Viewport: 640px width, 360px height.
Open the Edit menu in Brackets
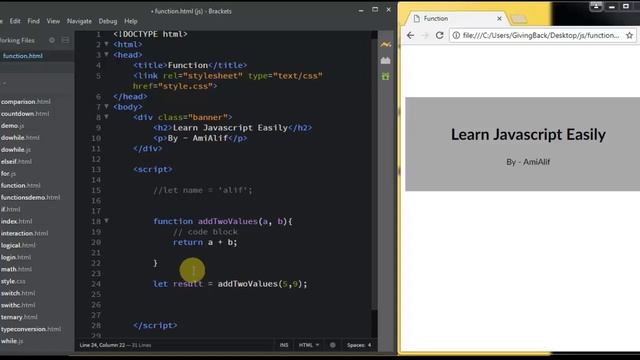point(15,21)
